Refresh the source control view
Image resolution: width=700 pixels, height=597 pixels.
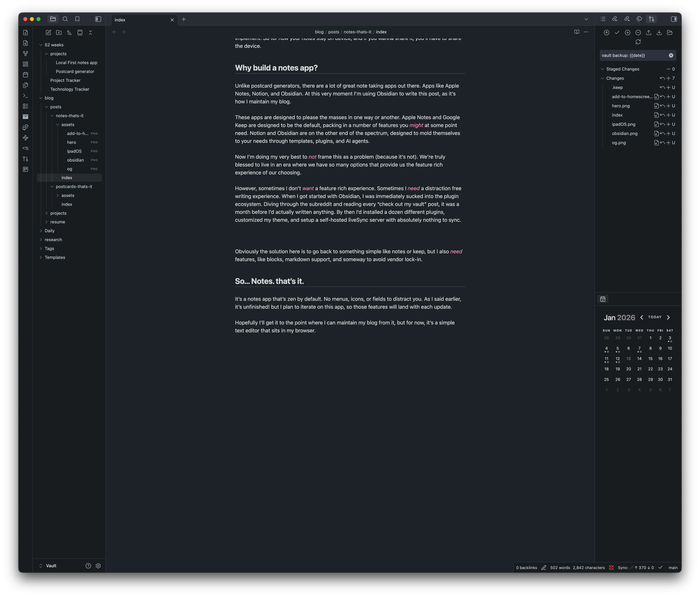638,42
